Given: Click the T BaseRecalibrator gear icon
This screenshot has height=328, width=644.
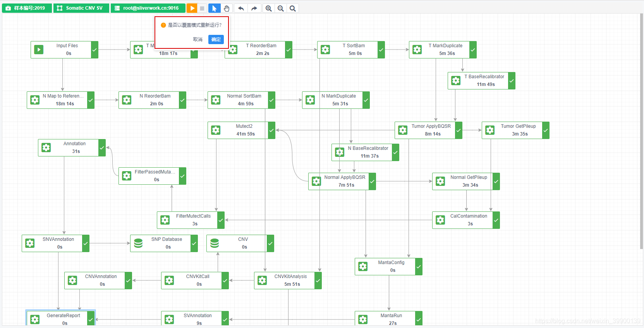Looking at the screenshot, I should pos(456,81).
